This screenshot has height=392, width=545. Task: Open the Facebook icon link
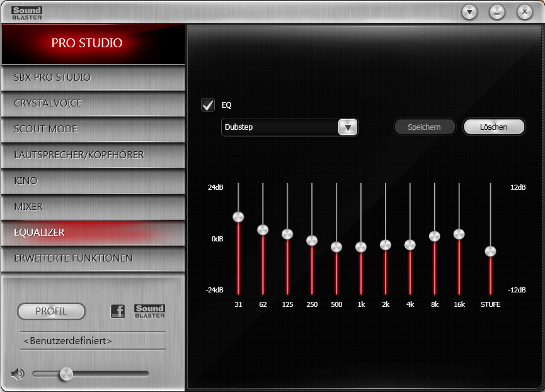pyautogui.click(x=118, y=311)
